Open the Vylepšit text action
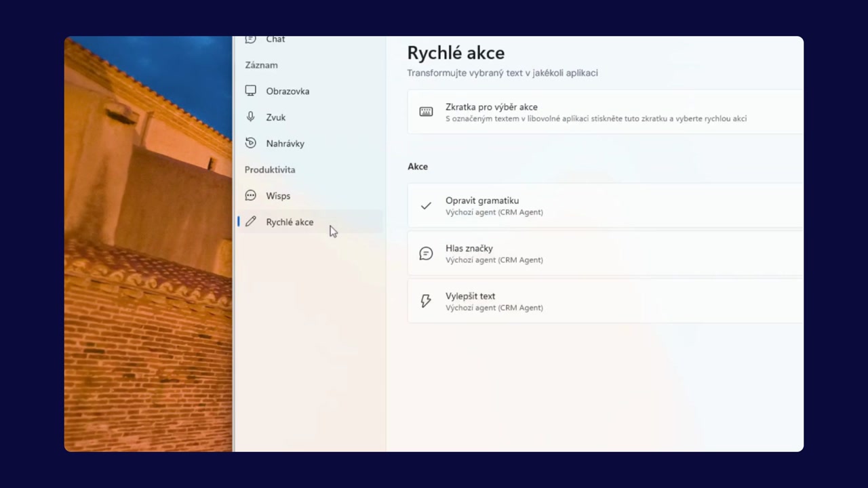 pyautogui.click(x=606, y=301)
